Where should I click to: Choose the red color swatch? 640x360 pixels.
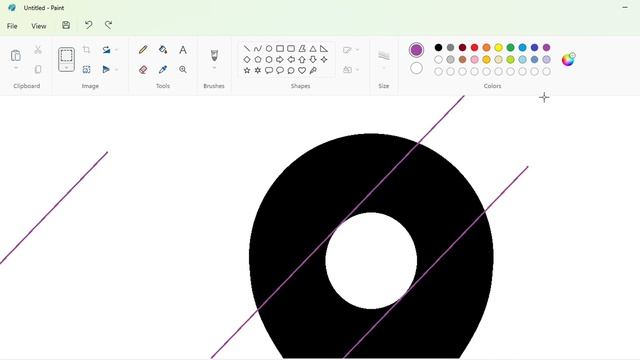[474, 48]
